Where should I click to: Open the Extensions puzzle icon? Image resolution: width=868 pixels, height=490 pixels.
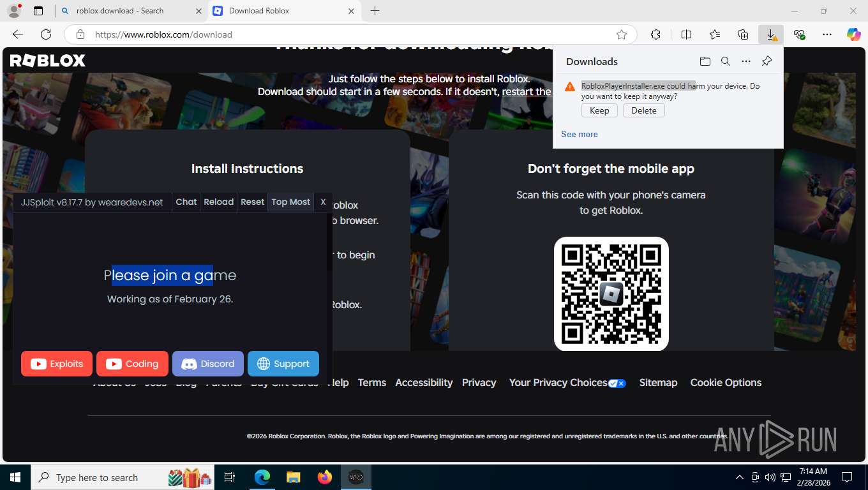click(655, 34)
